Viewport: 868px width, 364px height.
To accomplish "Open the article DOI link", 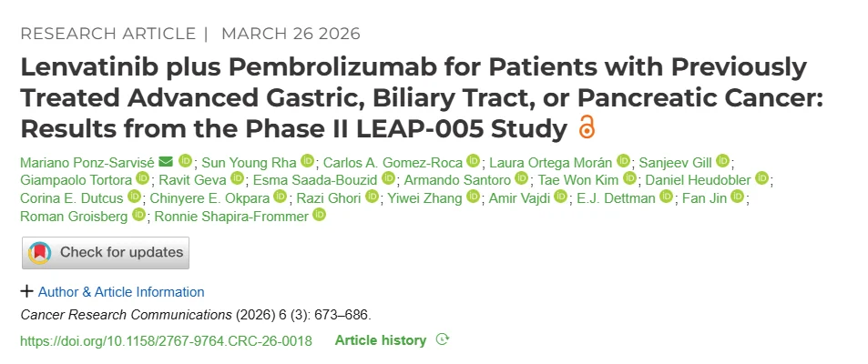I will 166,340.
